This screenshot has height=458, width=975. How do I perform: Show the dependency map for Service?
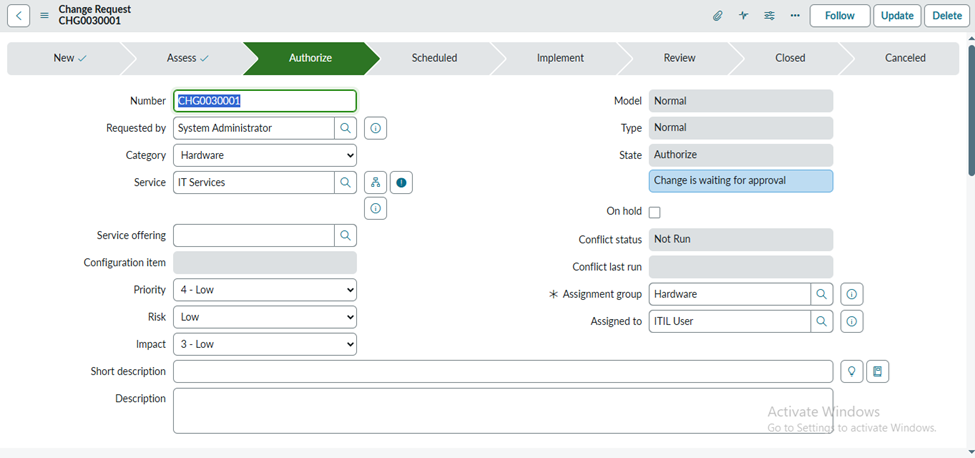point(375,183)
